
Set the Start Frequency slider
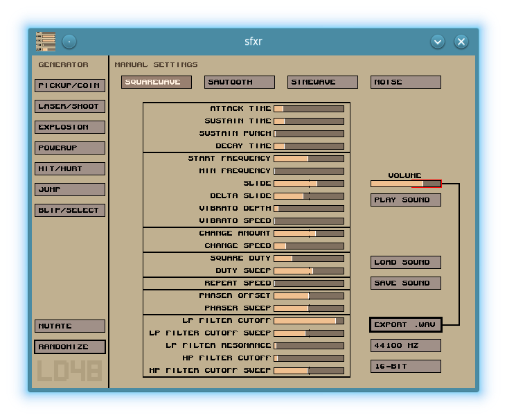[x=309, y=159]
